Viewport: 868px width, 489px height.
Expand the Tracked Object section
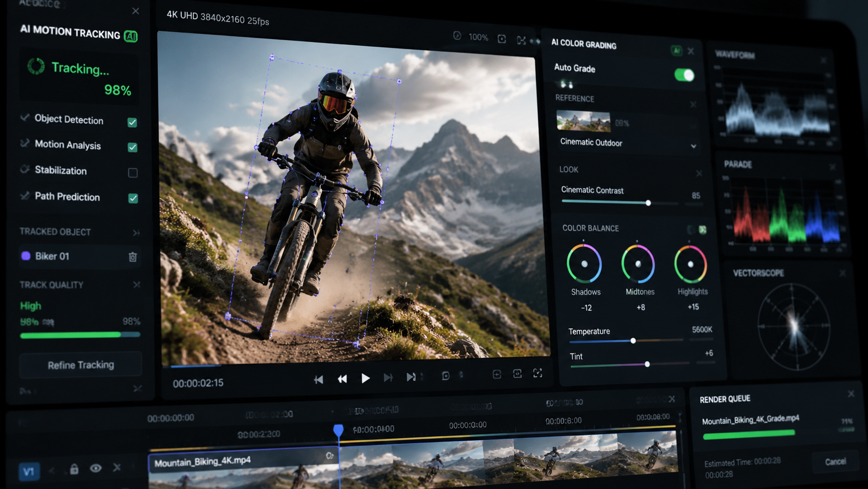pos(136,233)
